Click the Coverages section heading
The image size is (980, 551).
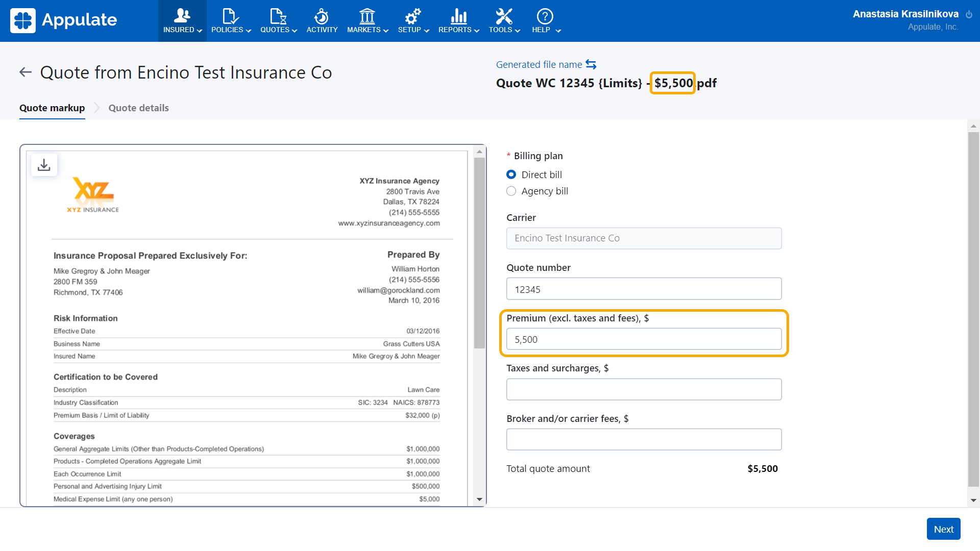pyautogui.click(x=74, y=436)
